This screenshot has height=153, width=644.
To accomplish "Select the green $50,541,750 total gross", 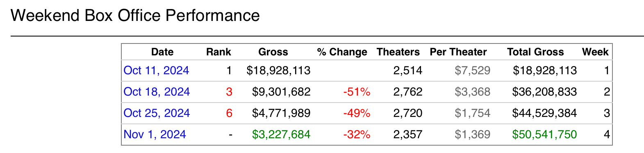I will pyautogui.click(x=544, y=135).
